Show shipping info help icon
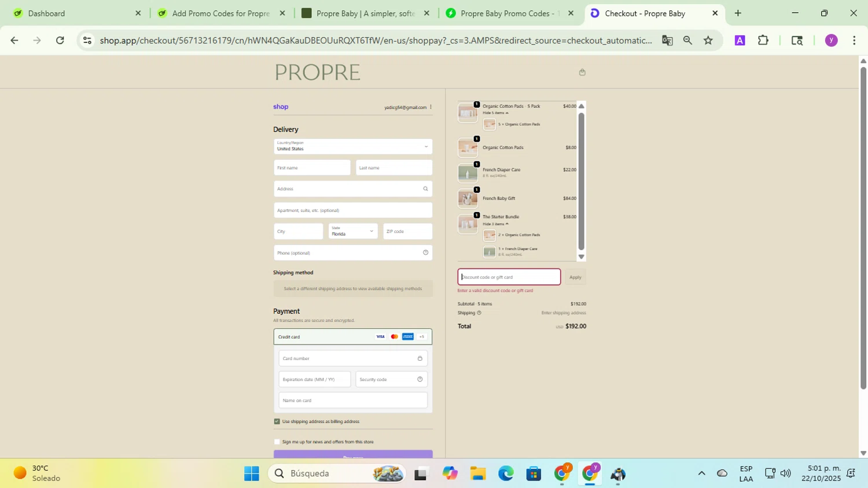This screenshot has height=488, width=868. point(479,313)
